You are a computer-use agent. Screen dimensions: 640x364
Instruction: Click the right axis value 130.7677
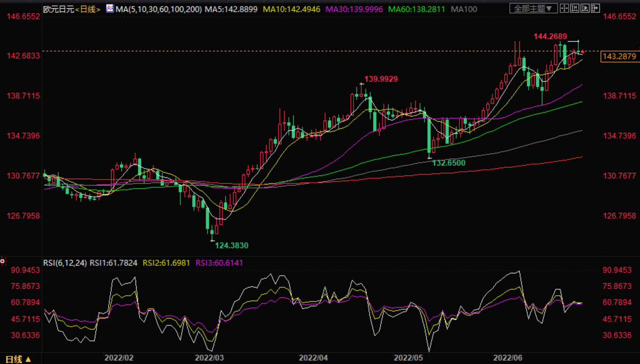point(619,176)
